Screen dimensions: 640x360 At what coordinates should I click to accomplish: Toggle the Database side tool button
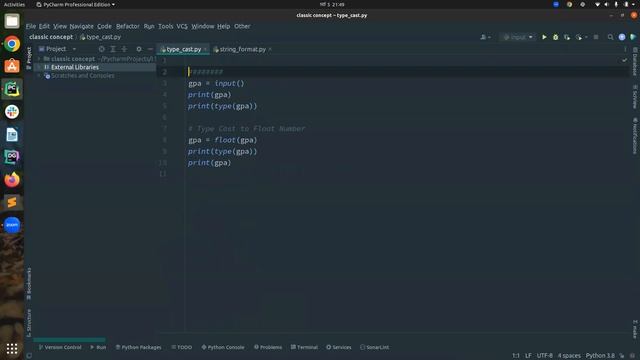pyautogui.click(x=635, y=61)
